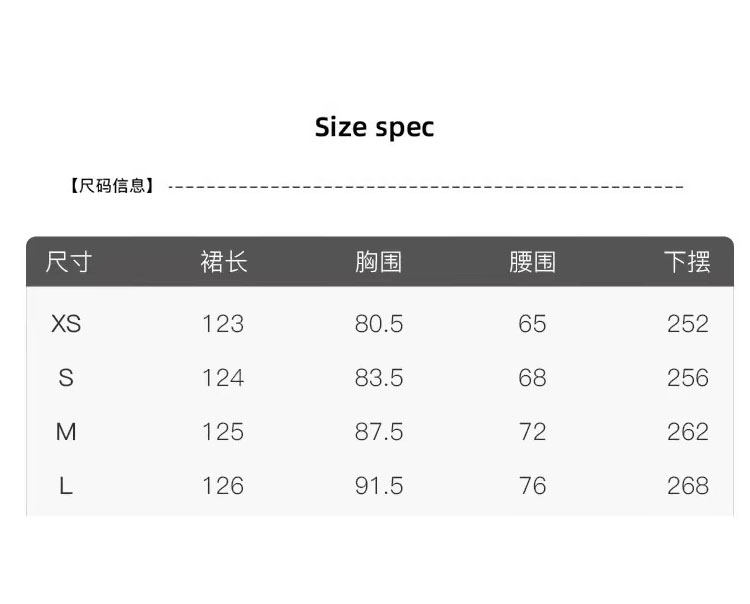This screenshot has width=750, height=604.
Task: Click the 123 skirt length value
Action: pos(223,324)
